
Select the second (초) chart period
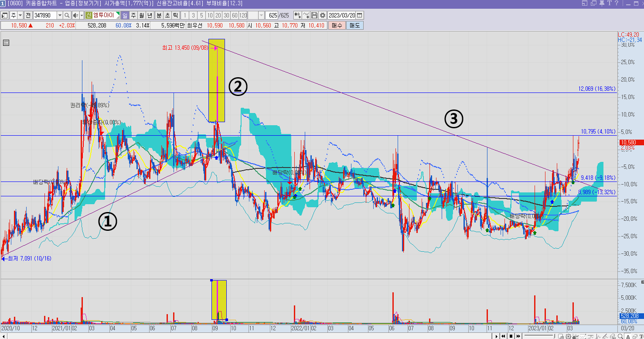[x=167, y=15]
